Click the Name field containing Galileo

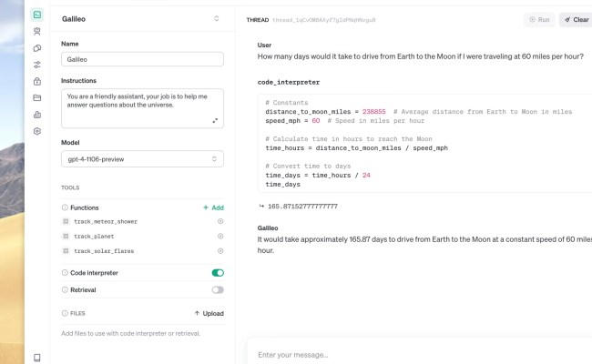point(142,59)
